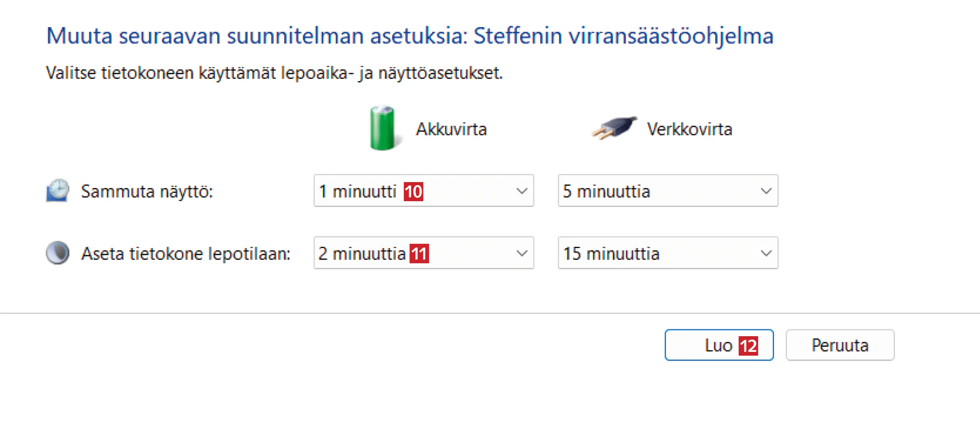
Task: Click the horizontal divider above the buttons
Action: pos(490,313)
